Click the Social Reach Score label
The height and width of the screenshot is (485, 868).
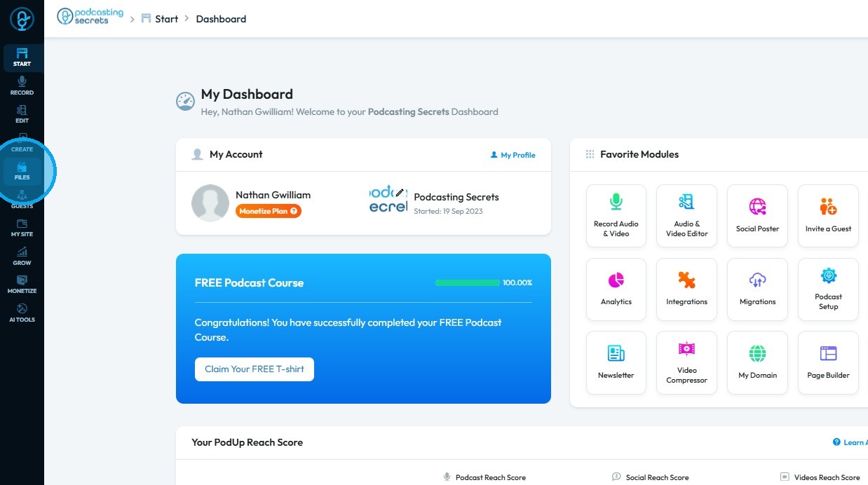click(658, 477)
